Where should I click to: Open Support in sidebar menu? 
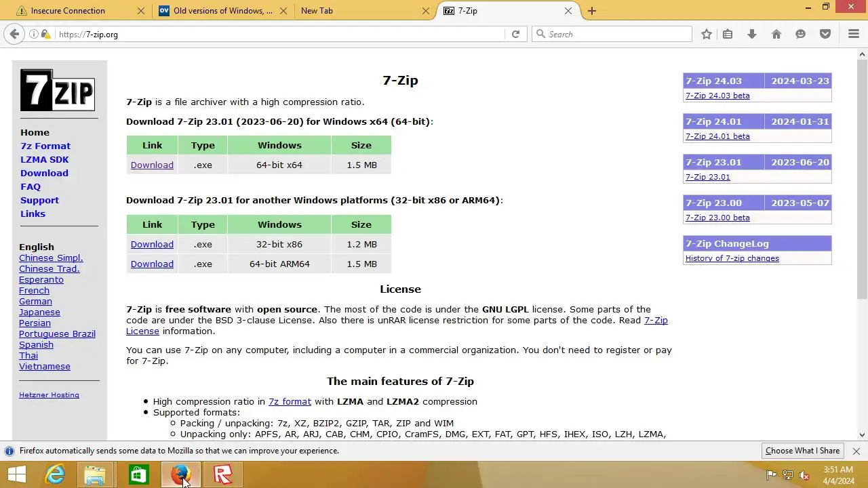tap(39, 200)
